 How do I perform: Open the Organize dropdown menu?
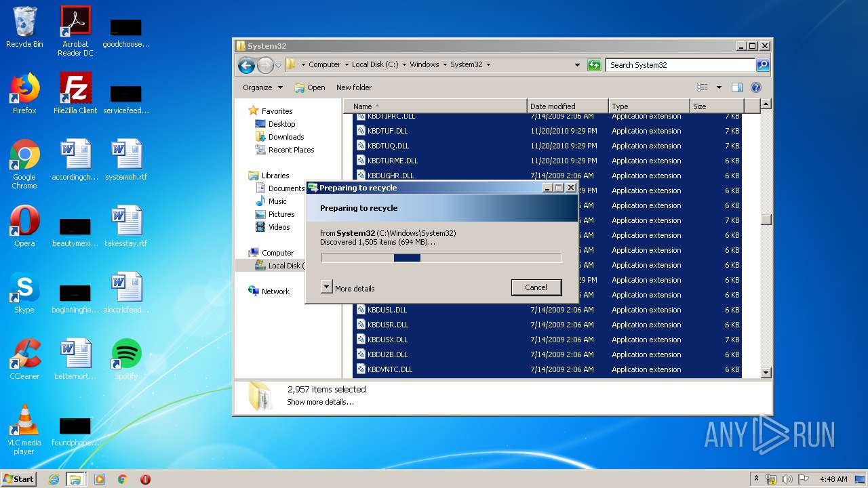click(x=263, y=87)
